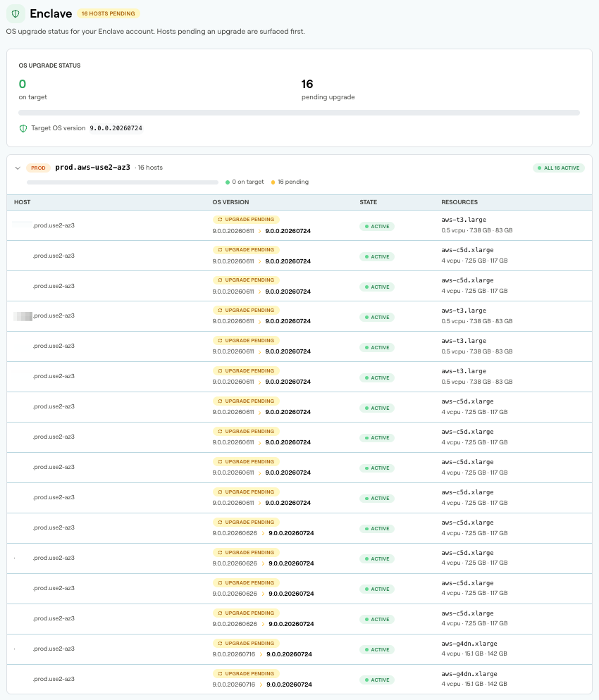This screenshot has width=599, height=700.
Task: Sort by the STATE column header
Action: point(368,202)
